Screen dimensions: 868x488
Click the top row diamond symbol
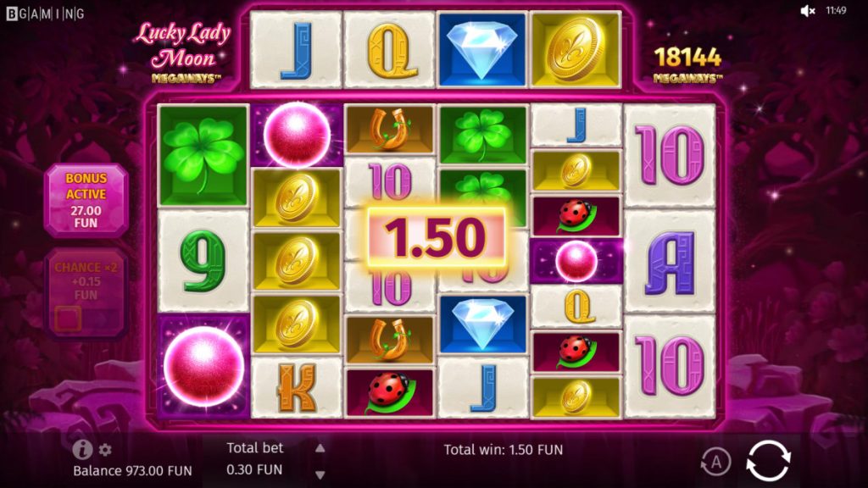481,50
